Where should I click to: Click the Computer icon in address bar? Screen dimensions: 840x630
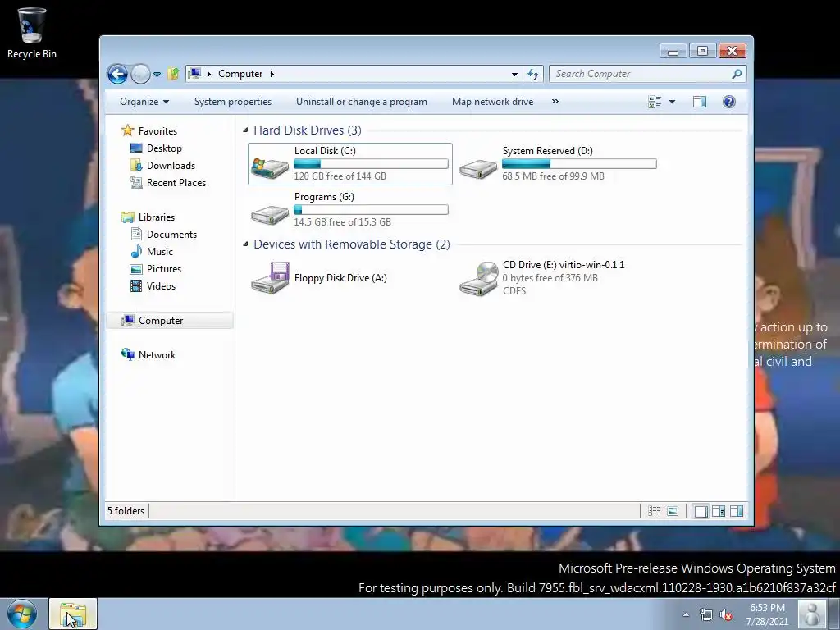tap(194, 73)
